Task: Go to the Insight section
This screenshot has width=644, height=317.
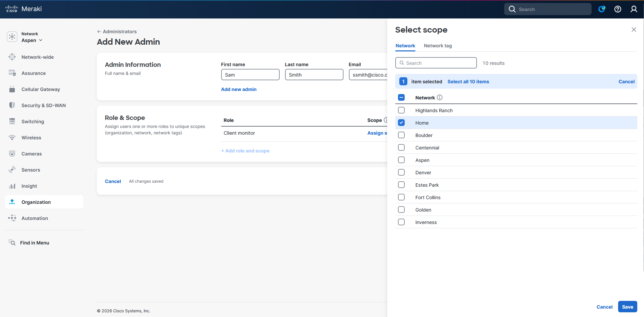Action: 29,186
